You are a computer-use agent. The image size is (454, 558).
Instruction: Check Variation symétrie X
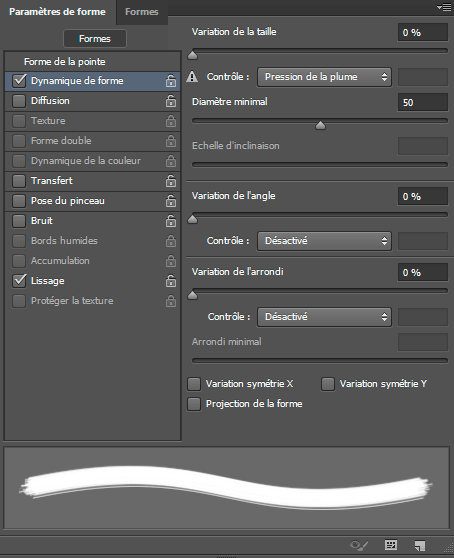pos(194,384)
